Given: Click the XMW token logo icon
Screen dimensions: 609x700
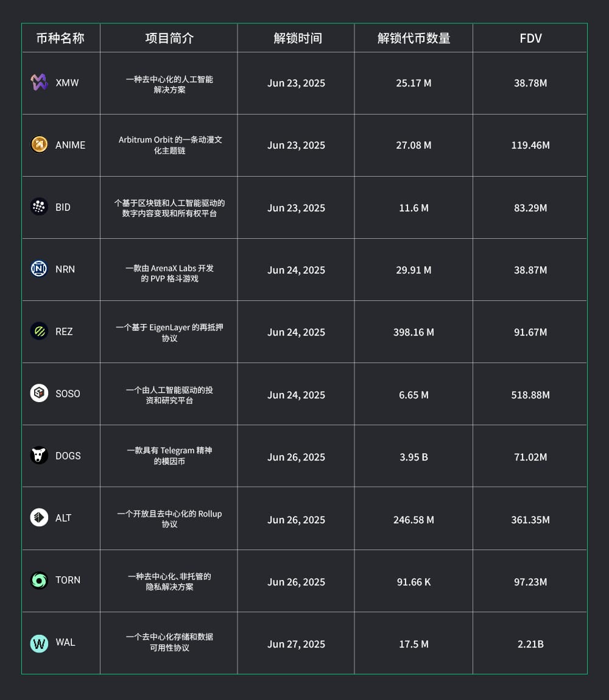Looking at the screenshot, I should [39, 82].
